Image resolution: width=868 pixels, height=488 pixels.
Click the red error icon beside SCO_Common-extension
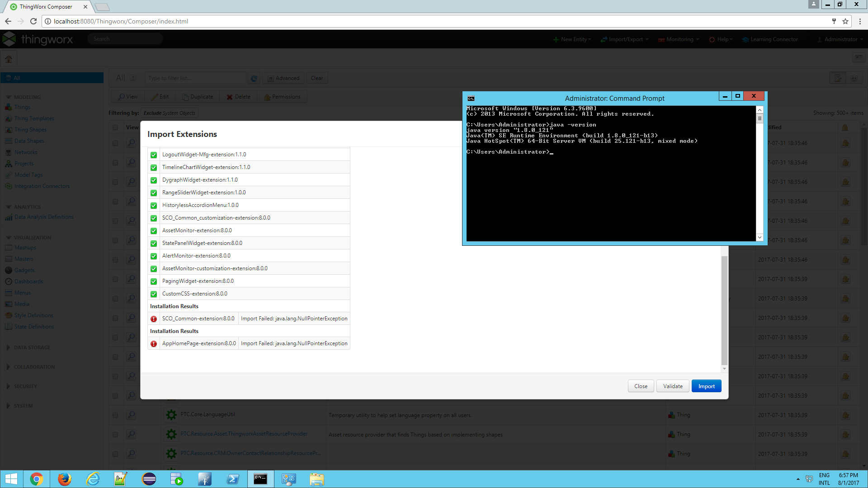(x=154, y=319)
